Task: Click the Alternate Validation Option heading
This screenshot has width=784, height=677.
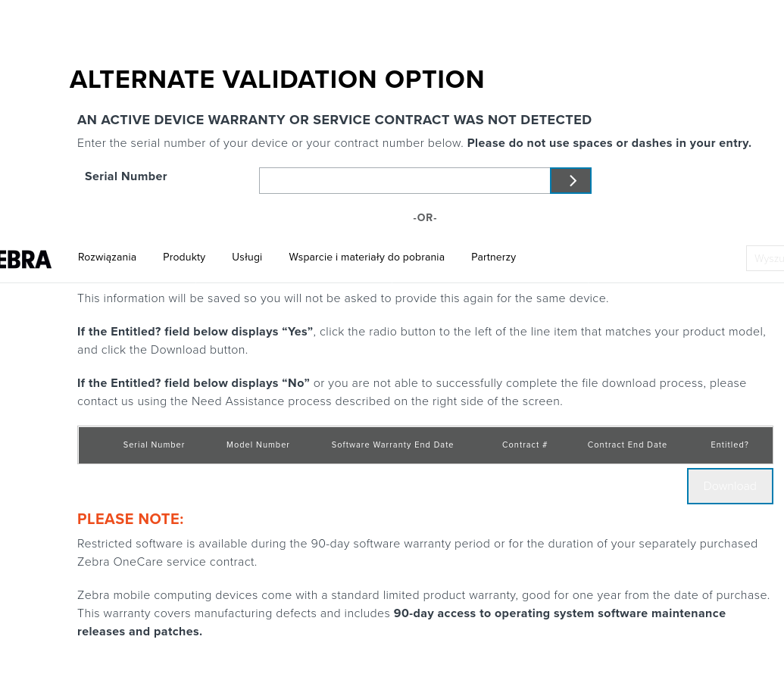Action: pyautogui.click(x=276, y=80)
